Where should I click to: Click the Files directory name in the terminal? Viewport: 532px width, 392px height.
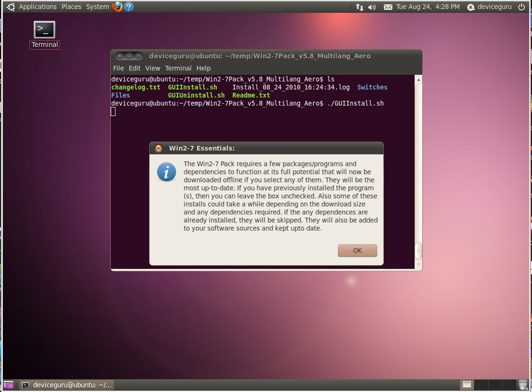(120, 95)
